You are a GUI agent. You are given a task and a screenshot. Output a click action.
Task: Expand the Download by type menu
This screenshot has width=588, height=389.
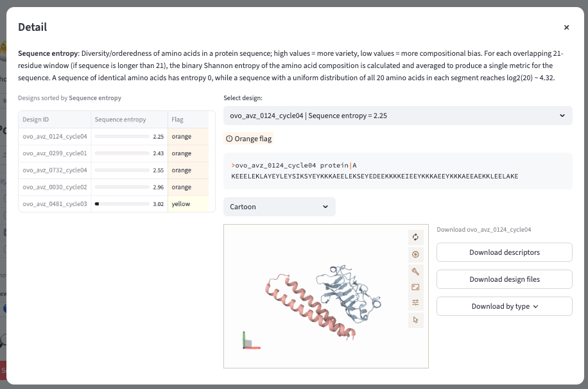(504, 306)
